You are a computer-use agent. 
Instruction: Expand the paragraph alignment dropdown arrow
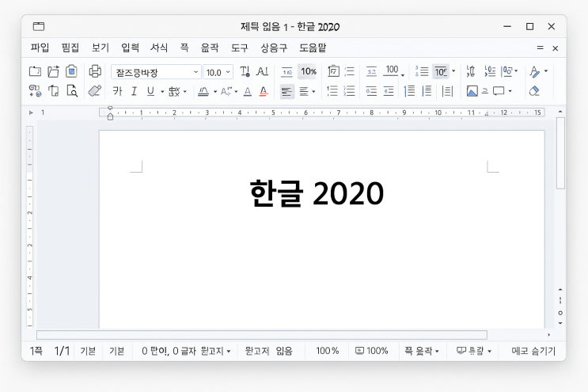pos(313,92)
